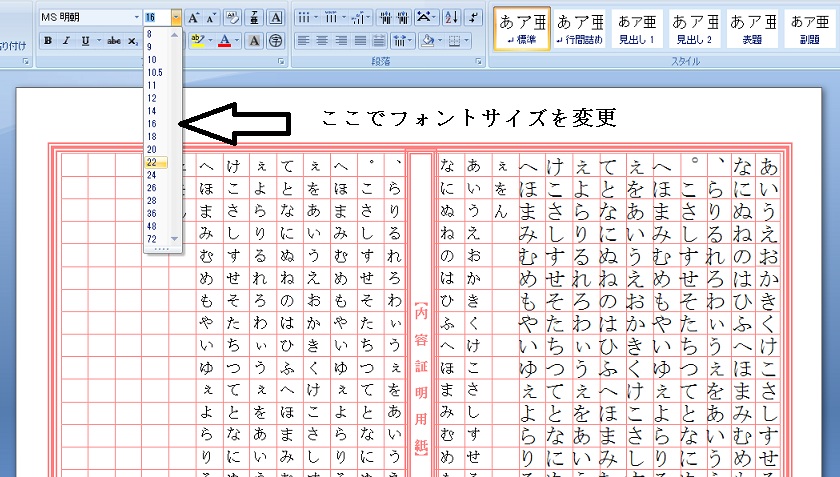Click the Grow Font icon
The height and width of the screenshot is (477, 840).
pyautogui.click(x=194, y=17)
